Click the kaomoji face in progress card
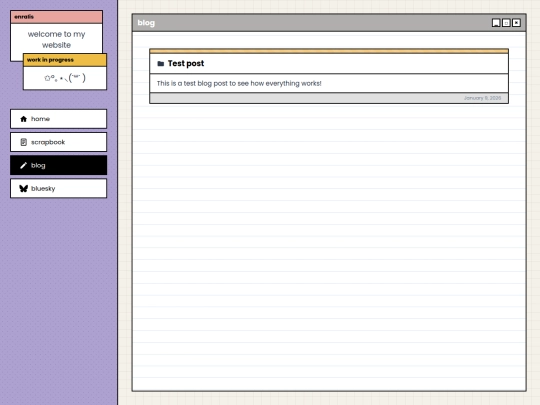 65,78
